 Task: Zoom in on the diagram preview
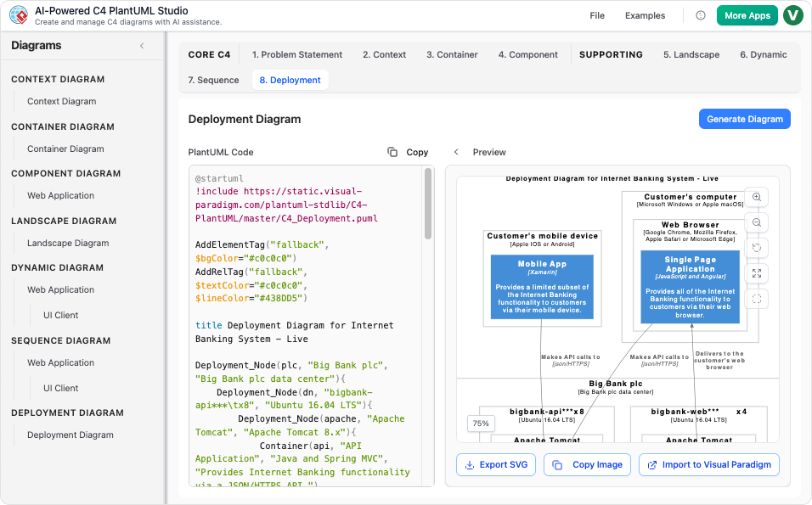tap(756, 197)
